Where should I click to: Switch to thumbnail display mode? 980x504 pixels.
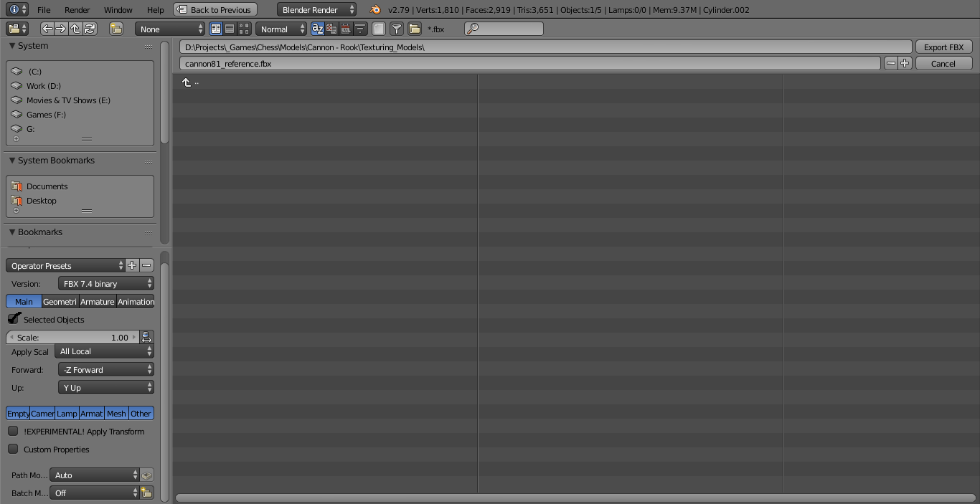244,29
